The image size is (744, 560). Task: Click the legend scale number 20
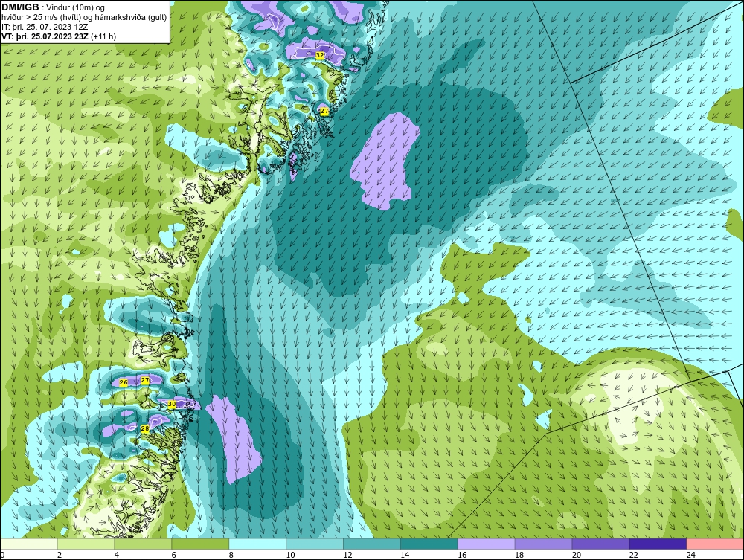[577, 555]
